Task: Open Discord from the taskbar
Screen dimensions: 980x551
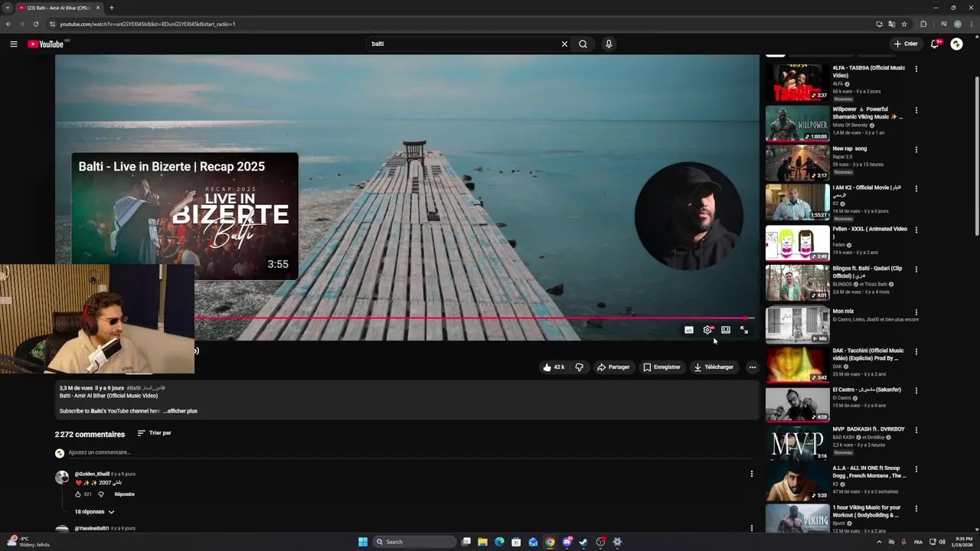Action: (567, 542)
